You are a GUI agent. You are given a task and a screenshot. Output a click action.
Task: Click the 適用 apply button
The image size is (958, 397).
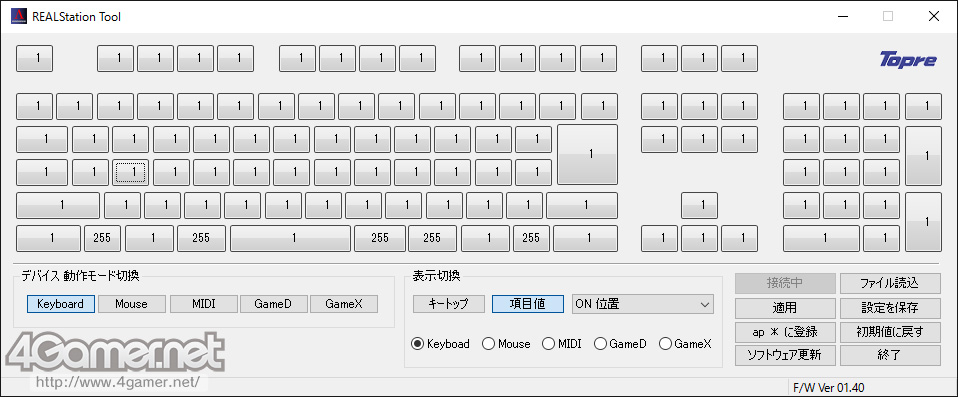click(x=784, y=308)
